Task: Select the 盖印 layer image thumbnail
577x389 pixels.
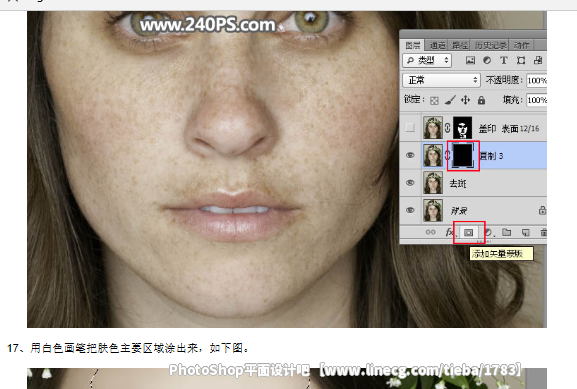Action: click(x=433, y=128)
